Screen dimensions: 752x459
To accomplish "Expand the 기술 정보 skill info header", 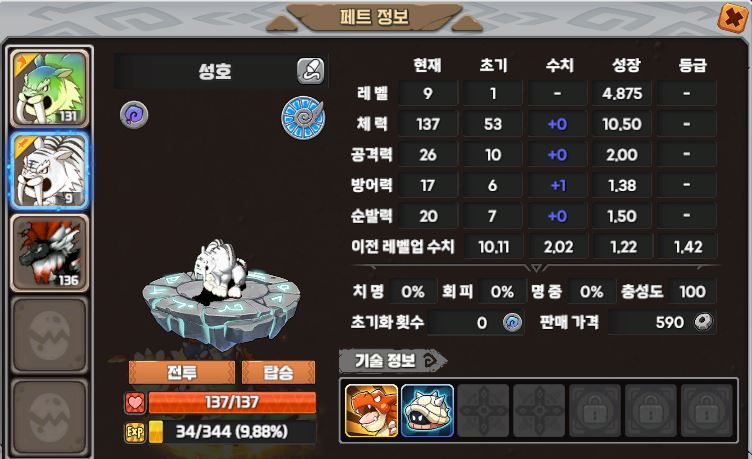I will tap(393, 361).
